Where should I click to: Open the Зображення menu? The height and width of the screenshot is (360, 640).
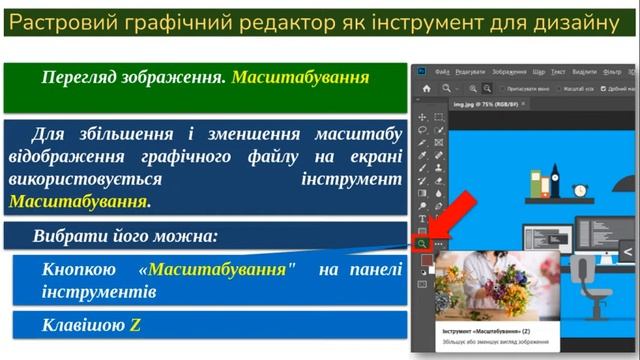coord(509,72)
